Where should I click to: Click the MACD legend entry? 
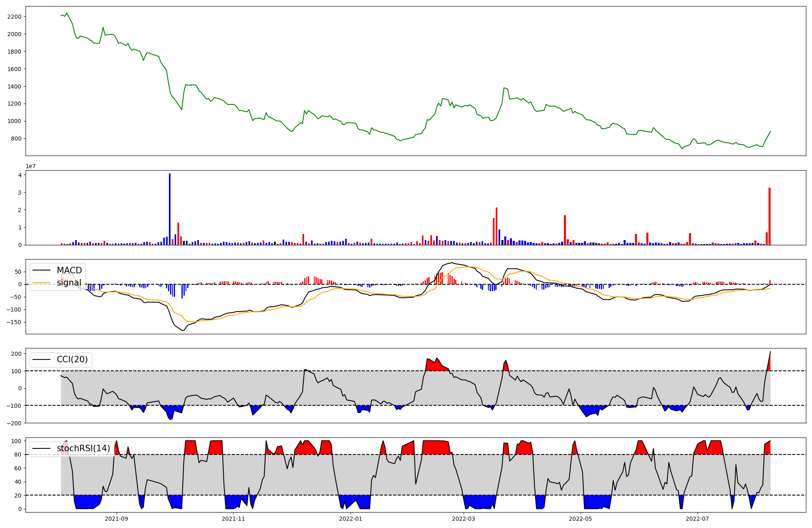69,270
